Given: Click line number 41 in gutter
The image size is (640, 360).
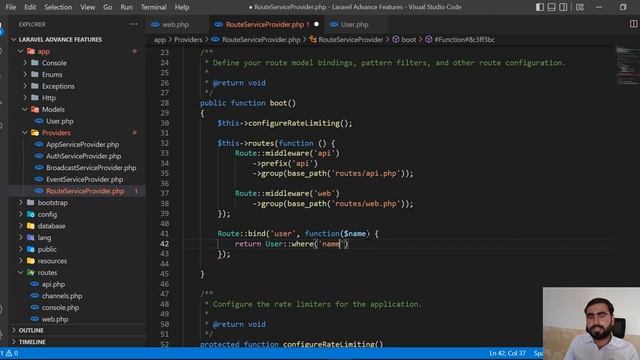Looking at the screenshot, I should point(164,233).
